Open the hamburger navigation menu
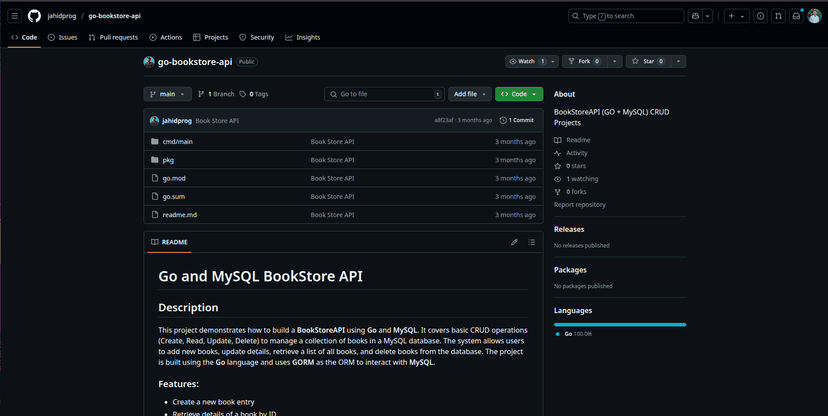Screen dimensions: 828x416 [15, 16]
